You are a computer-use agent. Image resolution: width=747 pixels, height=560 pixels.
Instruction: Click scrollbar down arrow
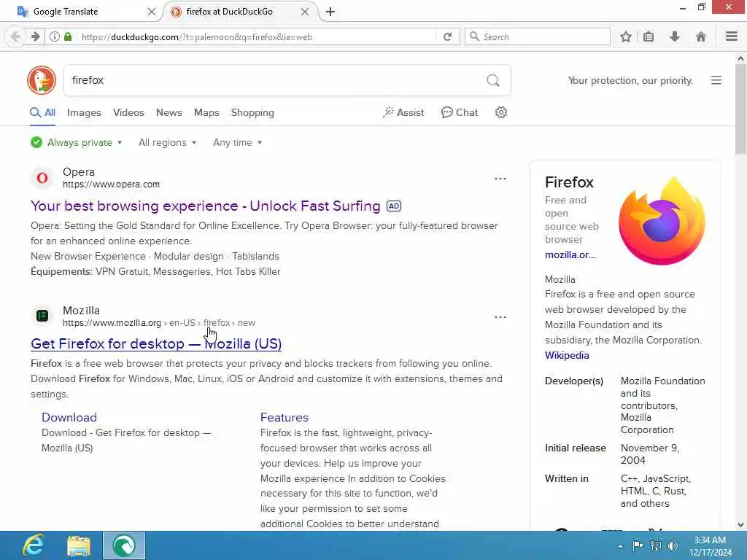[740, 525]
